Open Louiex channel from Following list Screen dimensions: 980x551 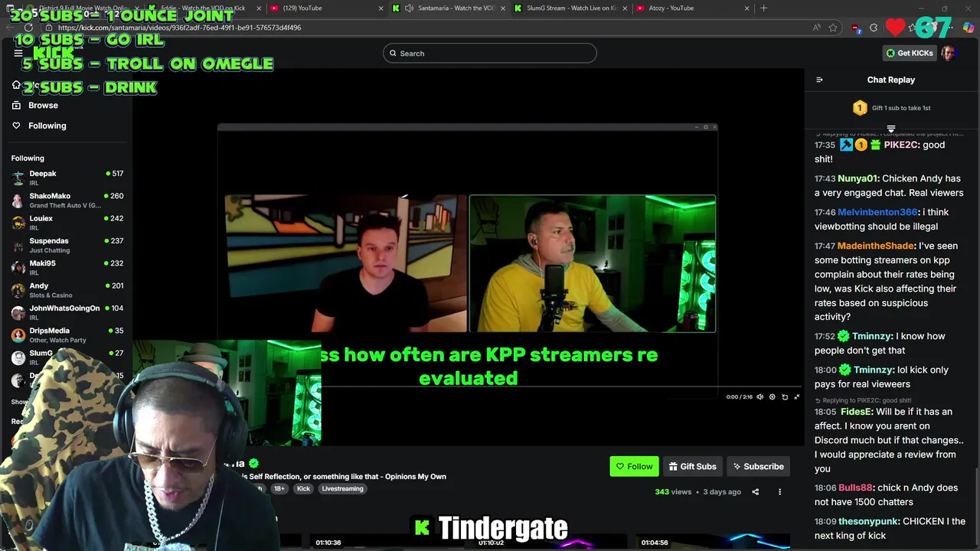pyautogui.click(x=67, y=223)
